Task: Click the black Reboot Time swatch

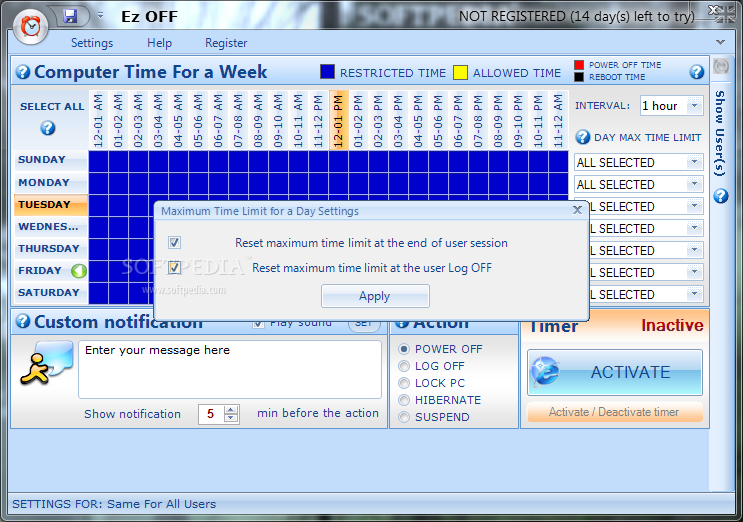Action: [x=579, y=77]
